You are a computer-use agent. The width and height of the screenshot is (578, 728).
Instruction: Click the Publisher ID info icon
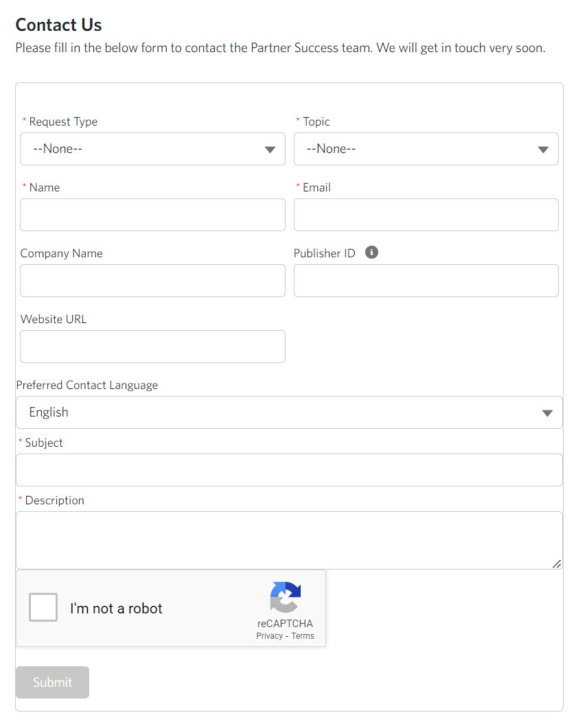point(371,253)
